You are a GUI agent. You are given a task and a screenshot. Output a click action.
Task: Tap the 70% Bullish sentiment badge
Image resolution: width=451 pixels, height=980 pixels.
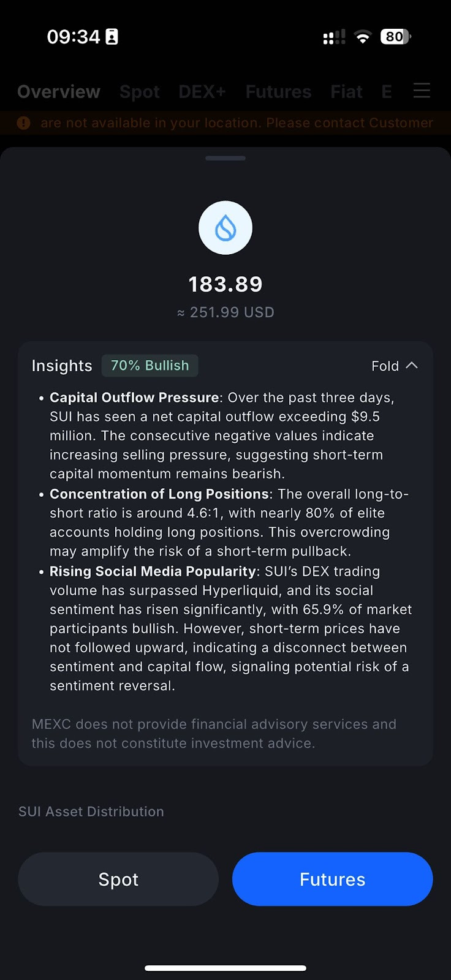pos(150,366)
